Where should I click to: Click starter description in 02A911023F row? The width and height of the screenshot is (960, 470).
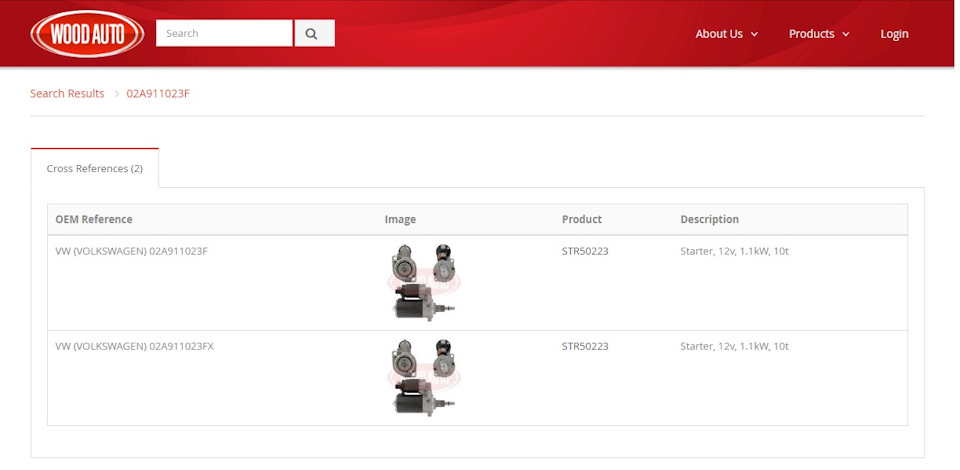pos(734,251)
